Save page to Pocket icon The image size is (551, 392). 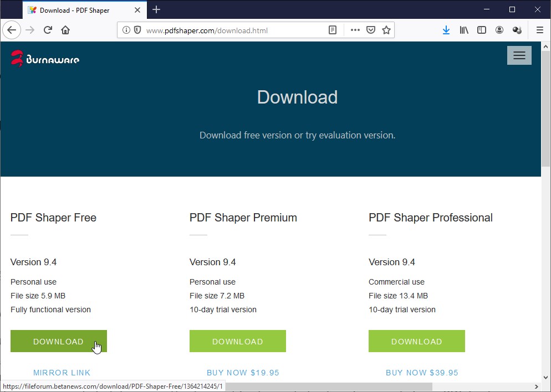click(x=371, y=30)
